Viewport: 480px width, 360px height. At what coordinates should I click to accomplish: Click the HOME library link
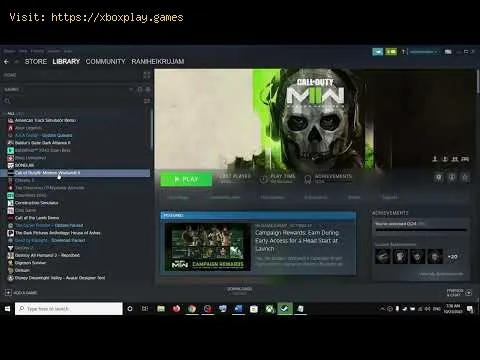pyautogui.click(x=10, y=75)
